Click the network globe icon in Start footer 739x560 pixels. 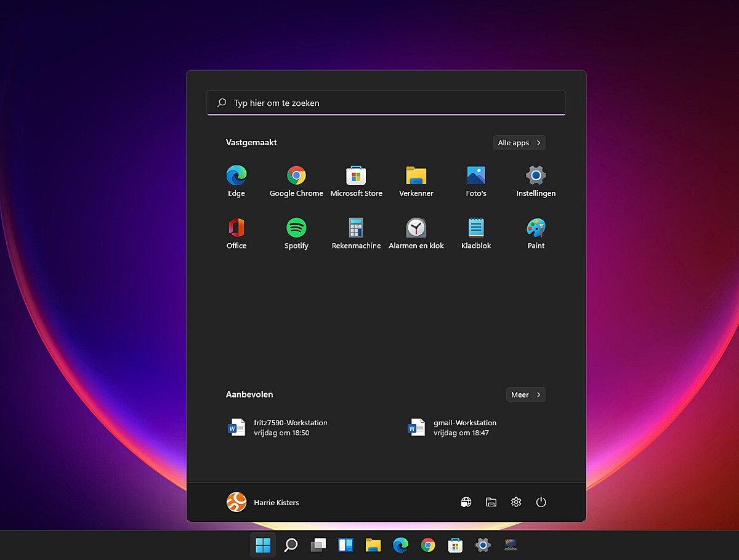[466, 502]
